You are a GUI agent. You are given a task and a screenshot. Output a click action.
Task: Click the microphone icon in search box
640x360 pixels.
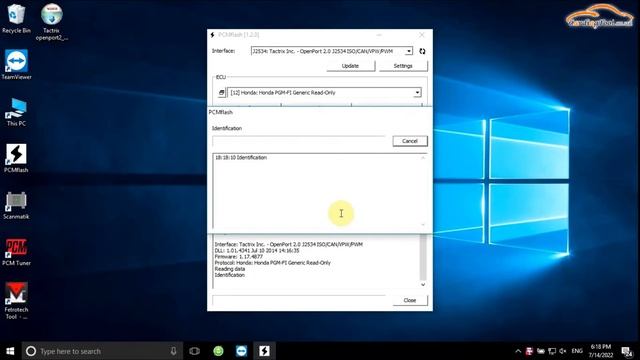173,351
